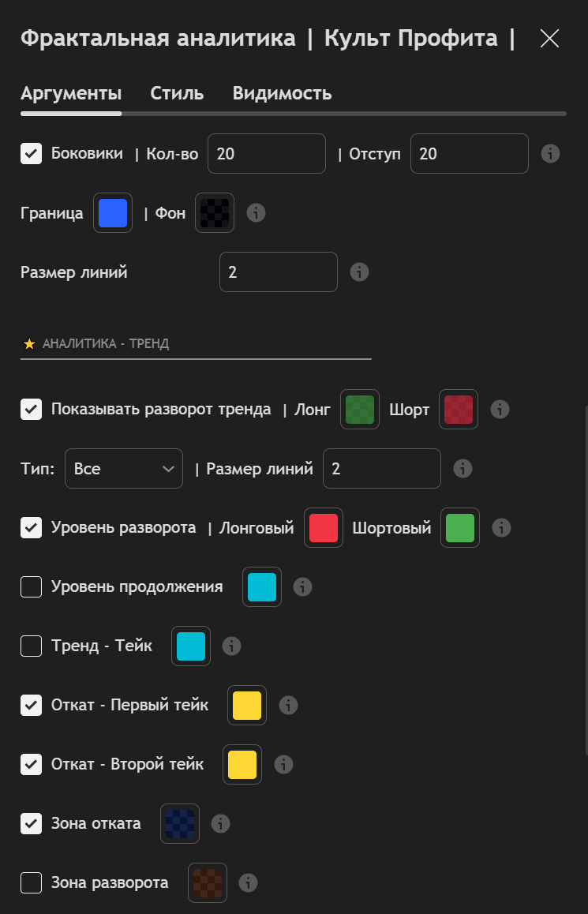Screen dimensions: 588x914
Task: Close the indicator settings dialog
Action: [x=549, y=38]
